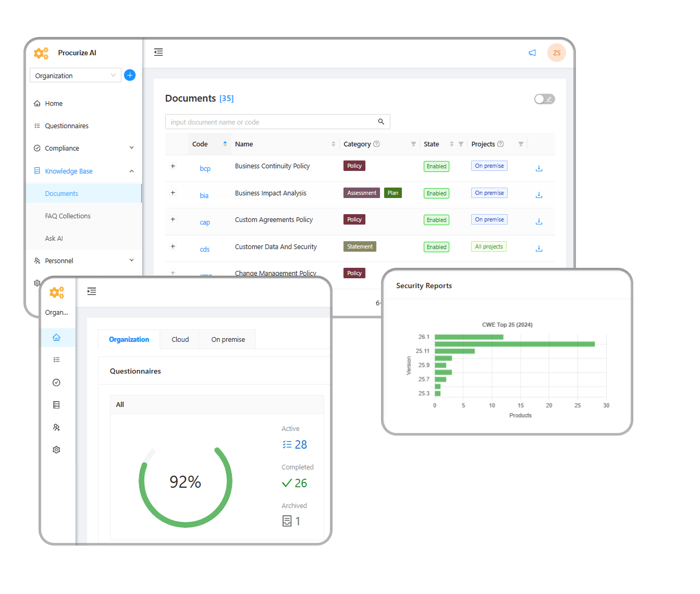Collapse the Knowledge Base section
Viewport: 700px width, 594px height.
[131, 171]
